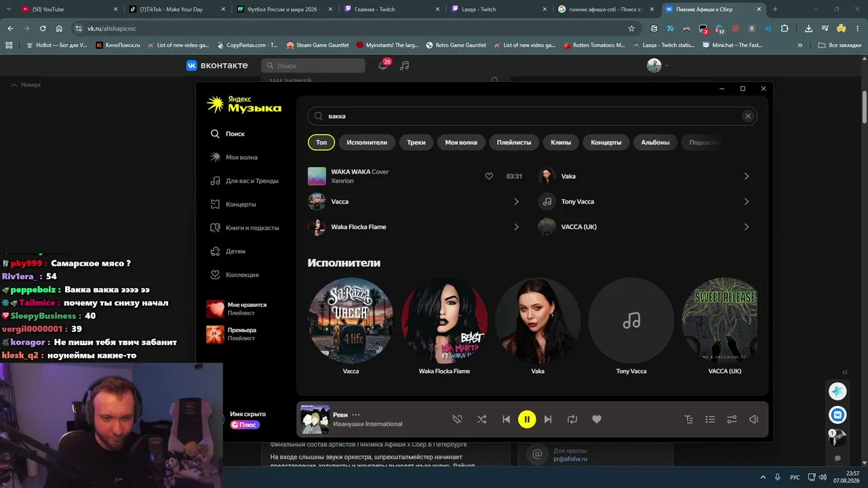Open playback settings sliders icon
The width and height of the screenshot is (868, 488).
(x=732, y=420)
